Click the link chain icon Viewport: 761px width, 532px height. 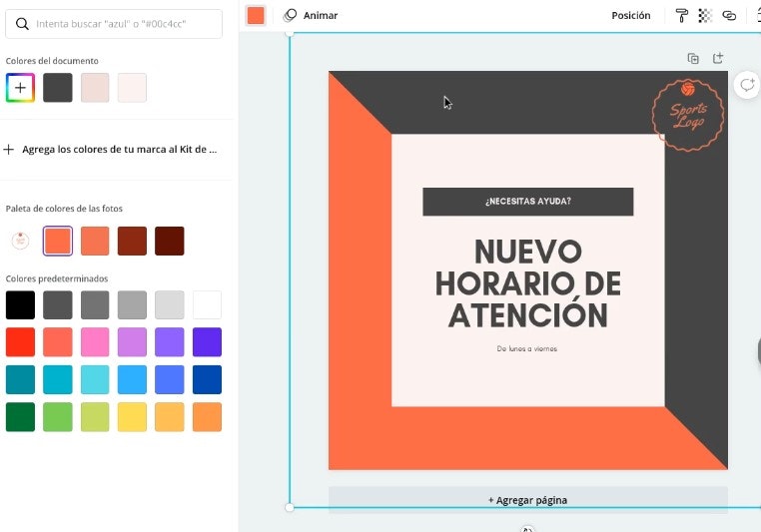729,16
